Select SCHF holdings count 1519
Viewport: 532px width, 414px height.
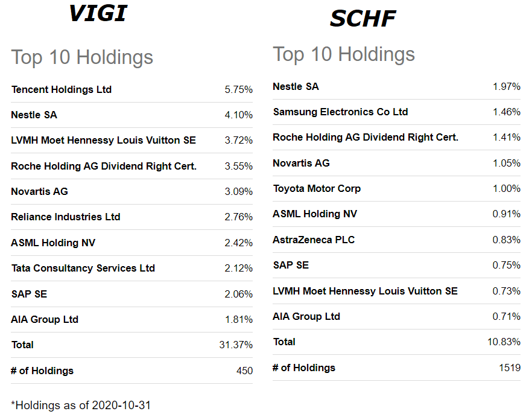510,368
